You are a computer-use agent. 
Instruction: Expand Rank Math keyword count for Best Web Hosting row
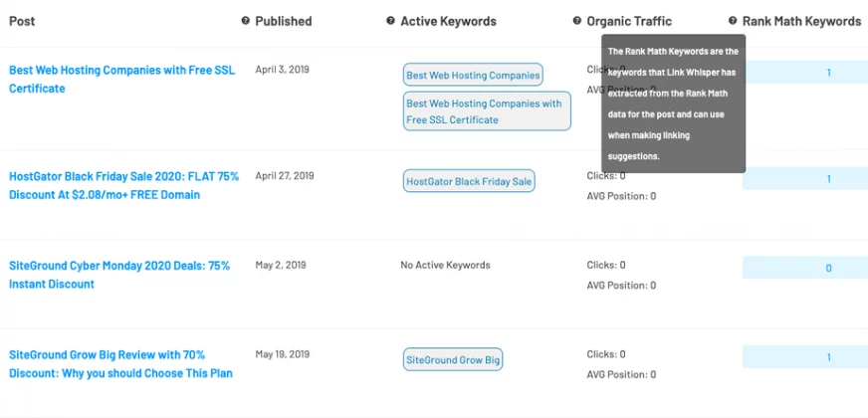pyautogui.click(x=805, y=73)
